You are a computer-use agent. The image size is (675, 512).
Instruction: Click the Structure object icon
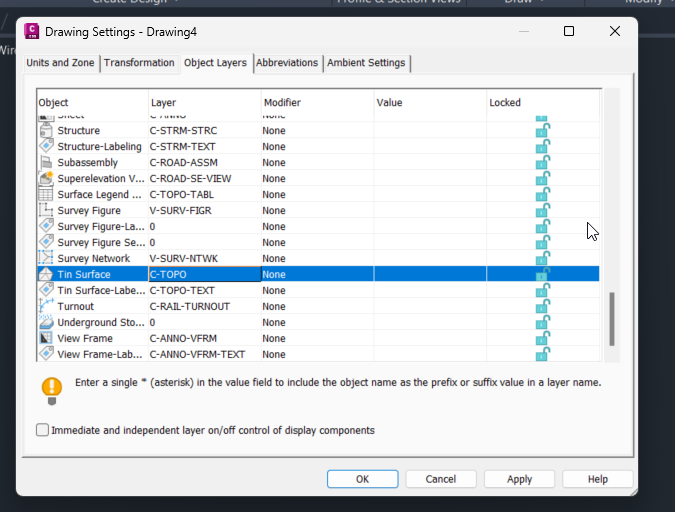tap(46, 131)
